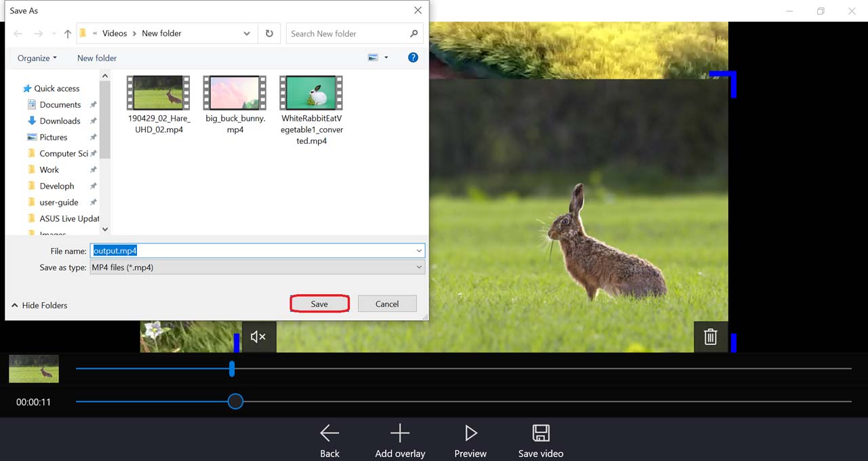Click the Back arrow icon
Viewport: 868px width, 461px height.
330,433
